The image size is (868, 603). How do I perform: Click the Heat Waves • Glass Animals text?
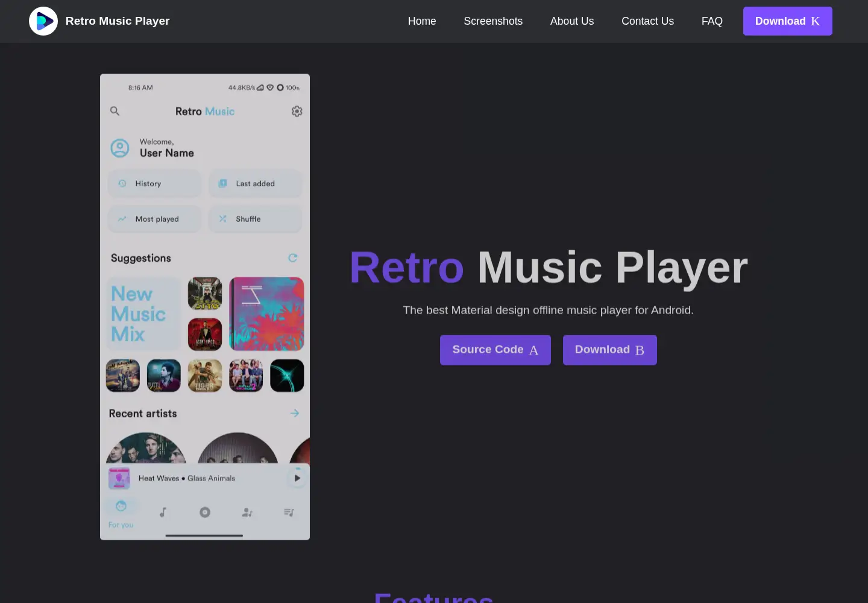(x=187, y=478)
